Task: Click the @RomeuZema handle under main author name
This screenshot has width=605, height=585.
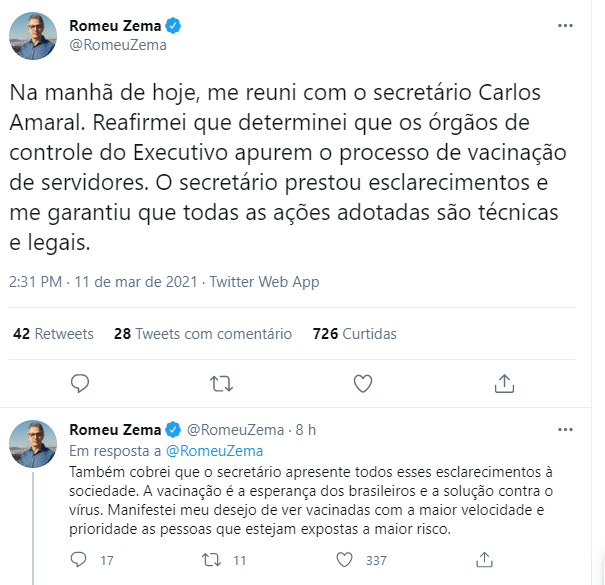Action: pos(116,44)
